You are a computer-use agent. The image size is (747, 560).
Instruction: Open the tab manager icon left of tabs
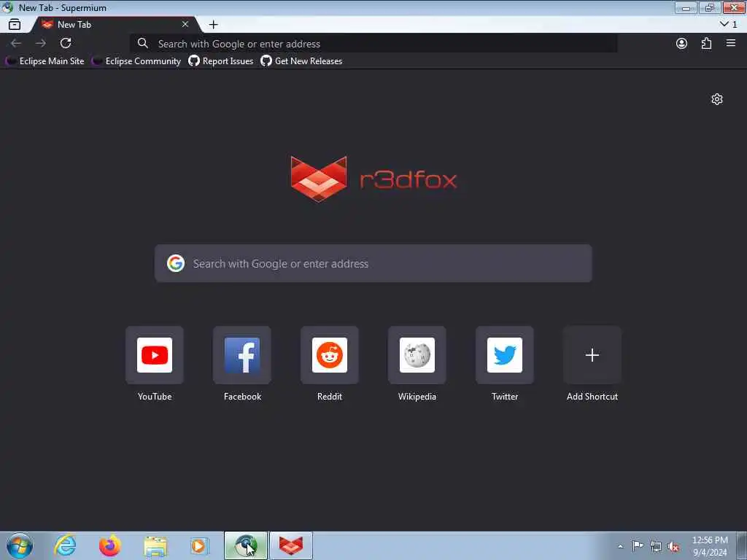point(15,24)
